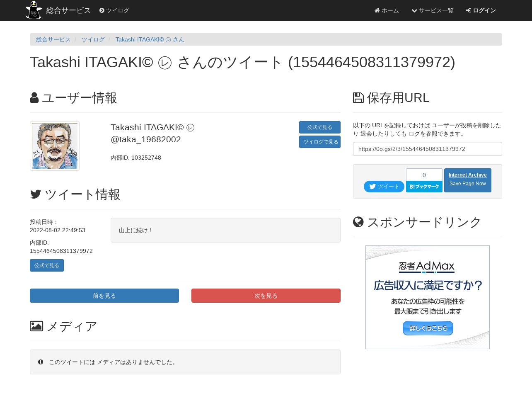Go to ホーム in the navbar
The height and width of the screenshot is (420, 532).
pos(387,10)
